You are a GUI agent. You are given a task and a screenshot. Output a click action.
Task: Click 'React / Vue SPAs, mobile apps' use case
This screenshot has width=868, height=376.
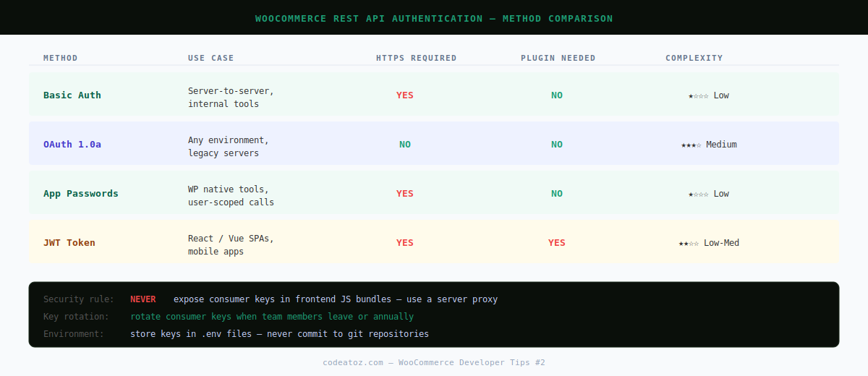[x=231, y=245]
